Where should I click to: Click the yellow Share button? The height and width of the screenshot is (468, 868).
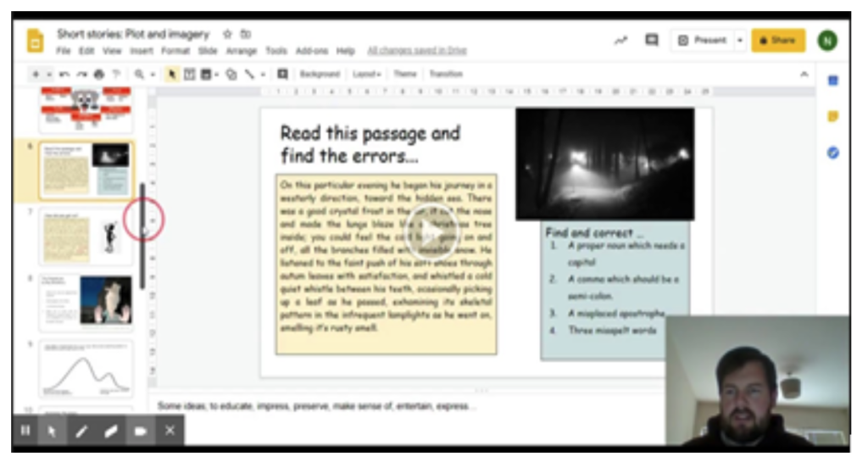point(777,40)
